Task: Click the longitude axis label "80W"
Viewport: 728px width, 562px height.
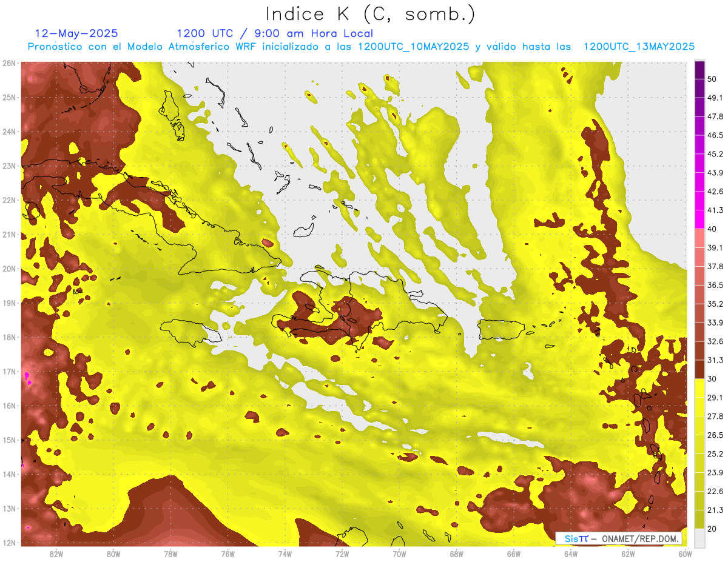Action: click(113, 554)
